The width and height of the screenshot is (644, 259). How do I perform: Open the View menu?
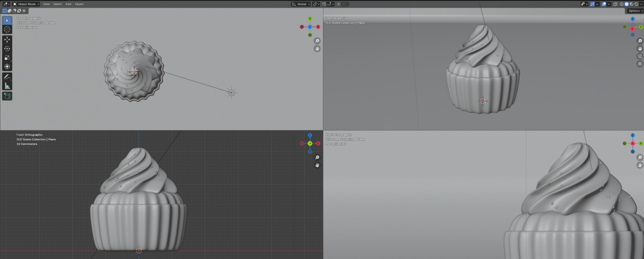[x=46, y=4]
